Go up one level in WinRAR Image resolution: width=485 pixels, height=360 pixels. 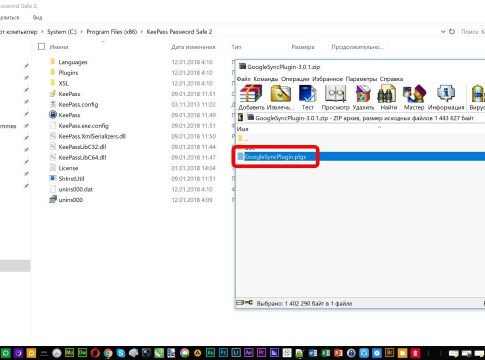tap(241, 118)
